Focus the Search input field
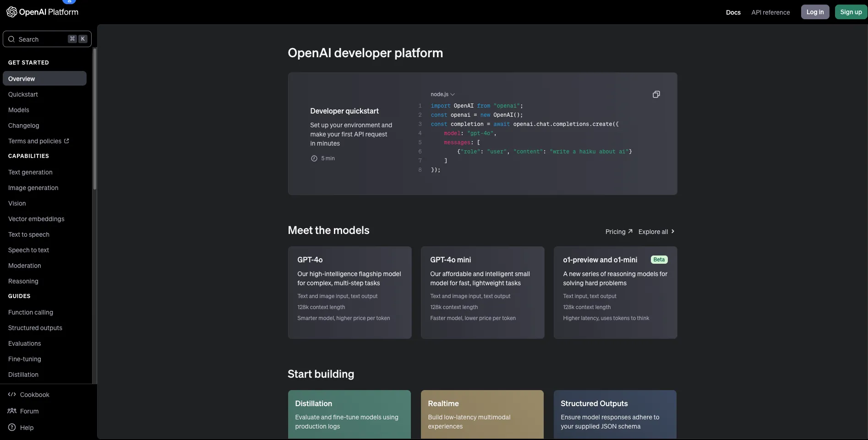This screenshot has height=440, width=868. (42, 39)
